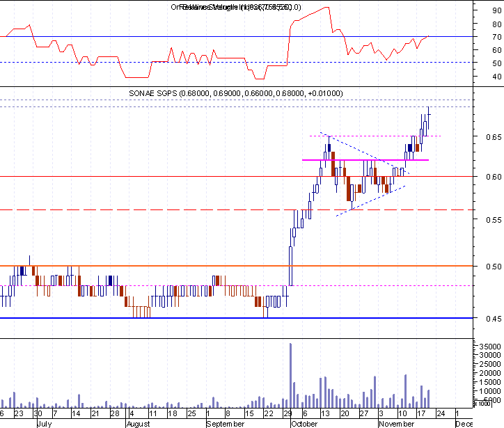Select the orange horizontal line at 0.50
Viewport: 504px width, 428px height.
click(x=236, y=266)
